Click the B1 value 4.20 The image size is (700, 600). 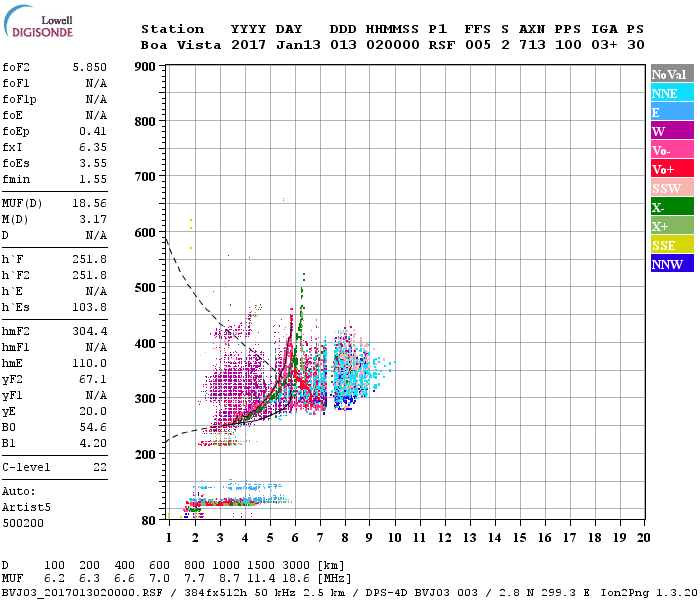click(x=93, y=443)
